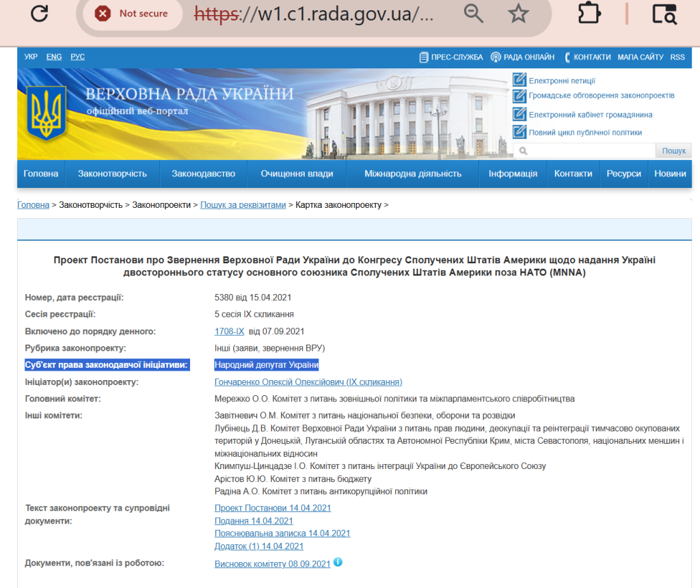700x588 pixels.
Task: Open the Інформація menu item
Action: tap(513, 174)
